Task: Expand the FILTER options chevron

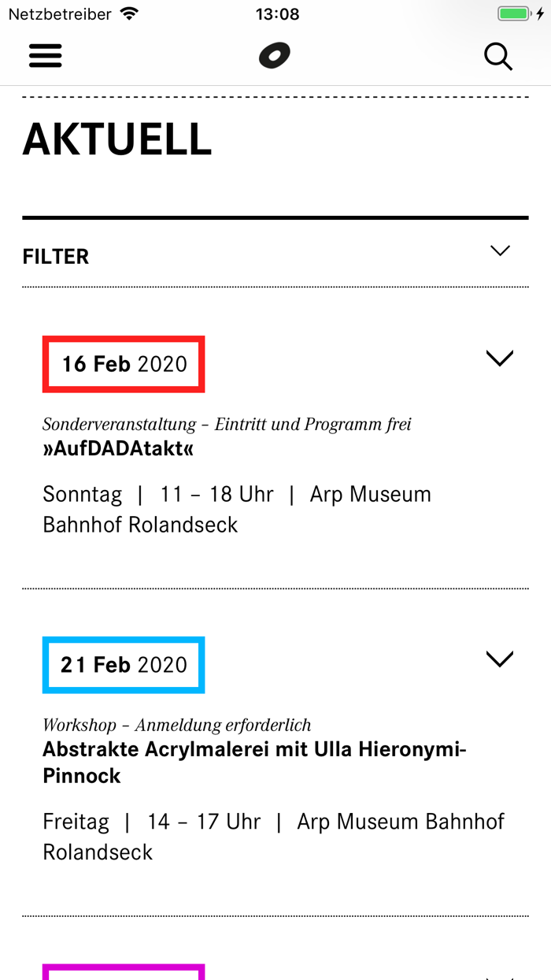Action: (x=500, y=251)
